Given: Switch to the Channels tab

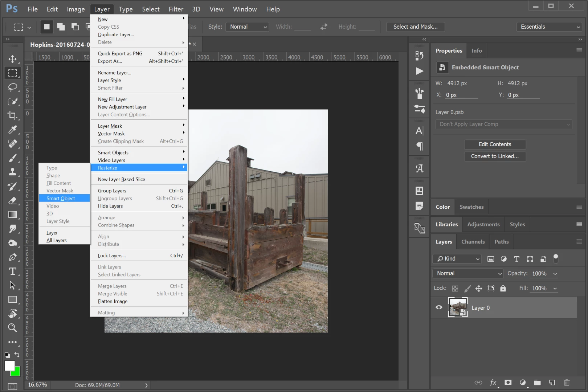Looking at the screenshot, I should tap(473, 242).
